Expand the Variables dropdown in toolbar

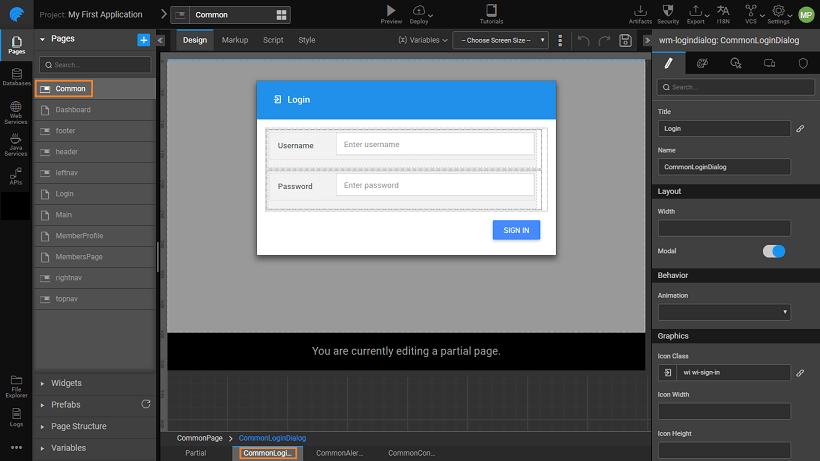pos(421,40)
